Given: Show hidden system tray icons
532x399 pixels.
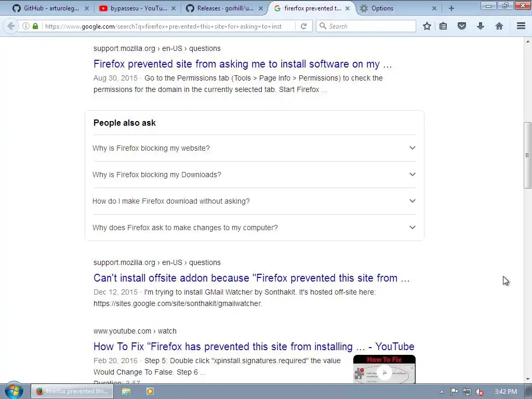Looking at the screenshot, I should [x=442, y=392].
